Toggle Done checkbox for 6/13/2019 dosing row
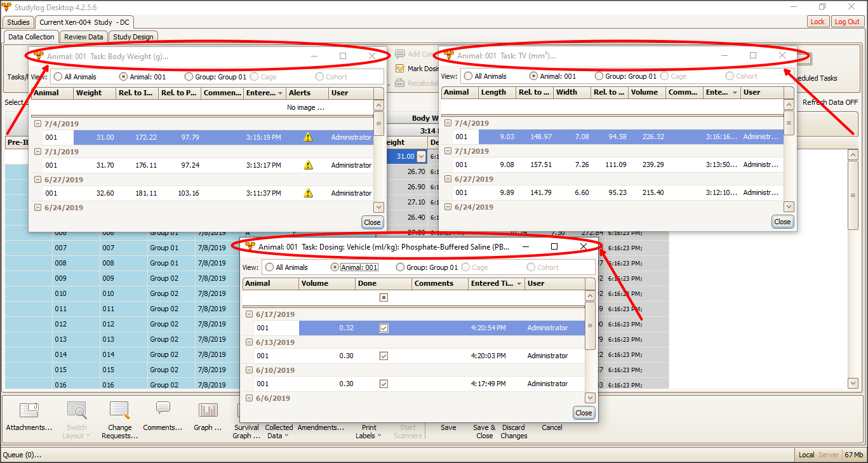Screen dimensions: 868x463 coord(384,356)
